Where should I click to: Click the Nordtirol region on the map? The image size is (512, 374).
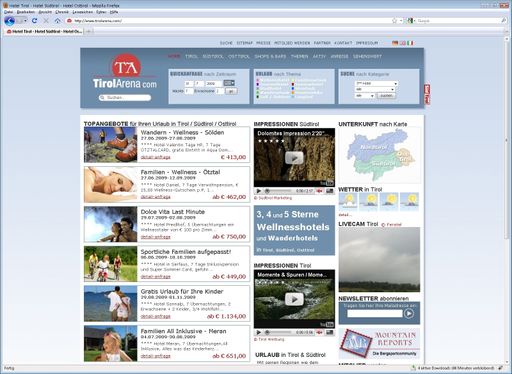[x=374, y=147]
